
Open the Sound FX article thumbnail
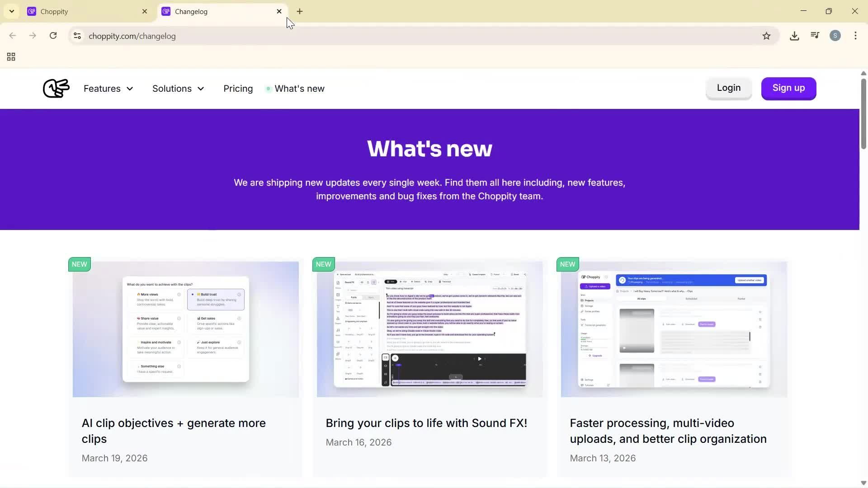[x=429, y=328]
